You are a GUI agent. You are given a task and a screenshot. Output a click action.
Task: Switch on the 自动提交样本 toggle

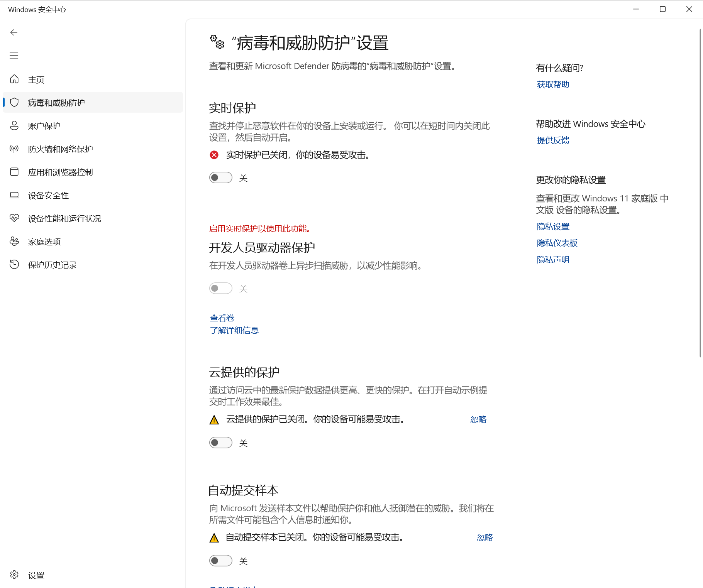[221, 561]
